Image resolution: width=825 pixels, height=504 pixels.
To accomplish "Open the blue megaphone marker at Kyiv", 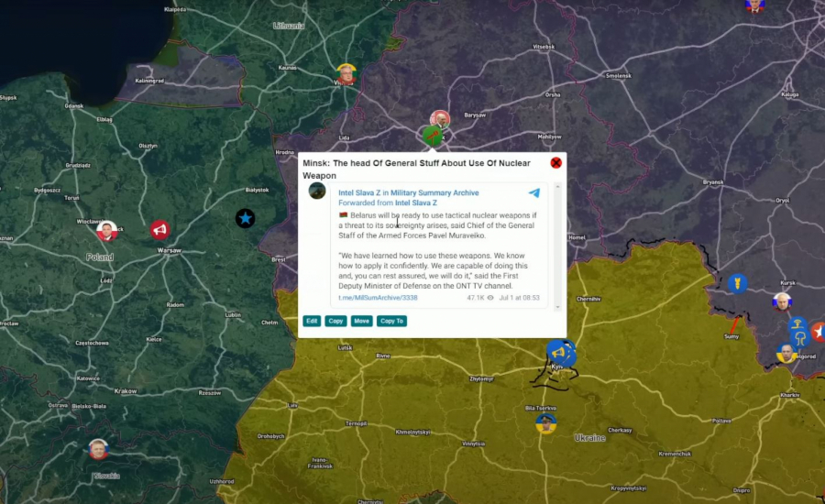I will (x=558, y=351).
